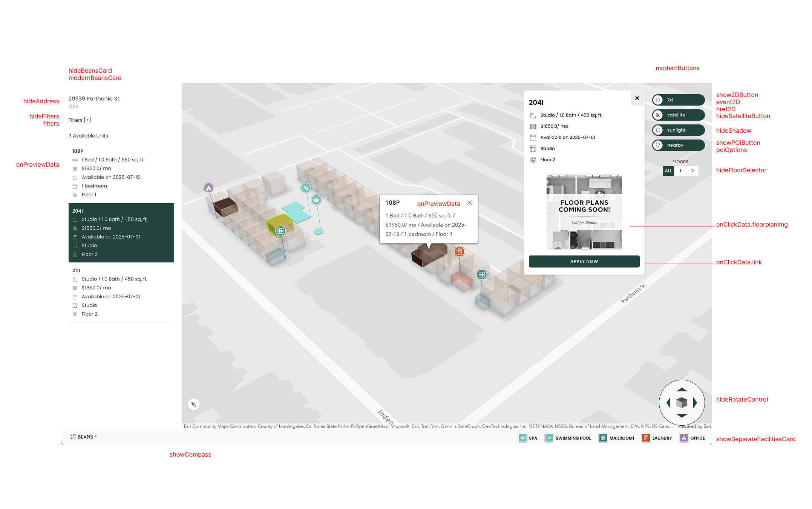812x509 pixels.
Task: Open the floor plans coming soon image
Action: [x=584, y=212]
